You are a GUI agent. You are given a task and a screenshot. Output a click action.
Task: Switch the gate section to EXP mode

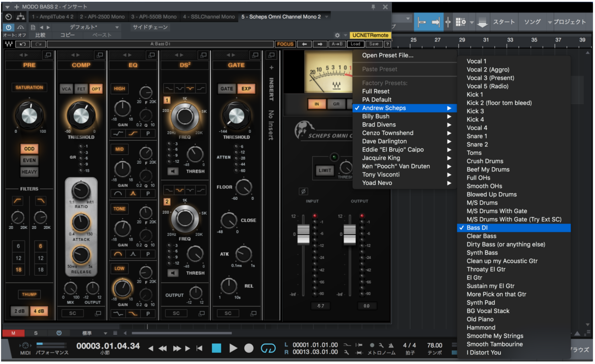click(246, 89)
